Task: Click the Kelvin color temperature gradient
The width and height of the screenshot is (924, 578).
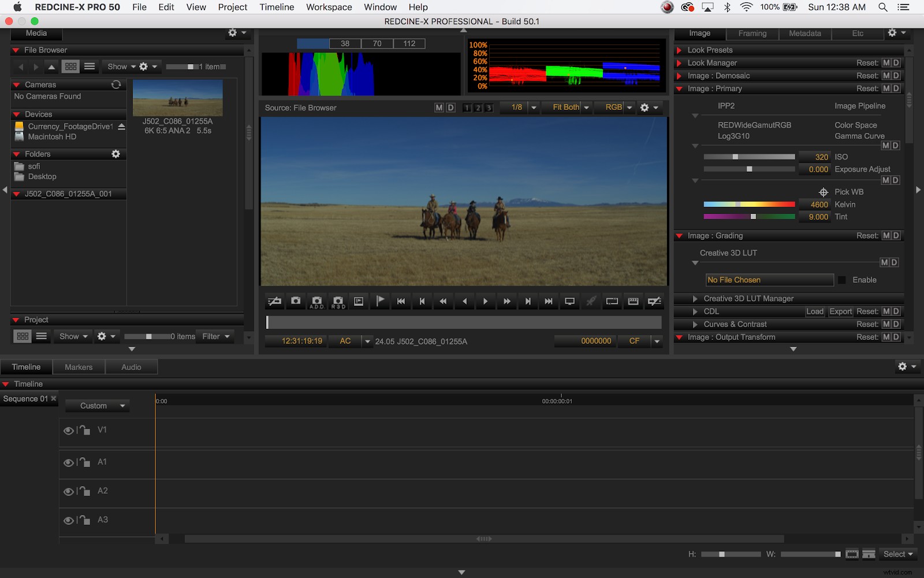Action: 749,204
